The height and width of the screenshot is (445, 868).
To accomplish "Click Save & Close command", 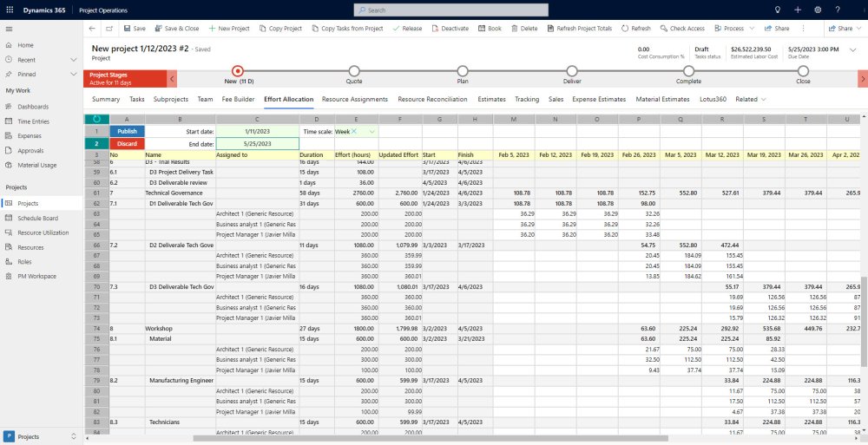I will 176,29.
